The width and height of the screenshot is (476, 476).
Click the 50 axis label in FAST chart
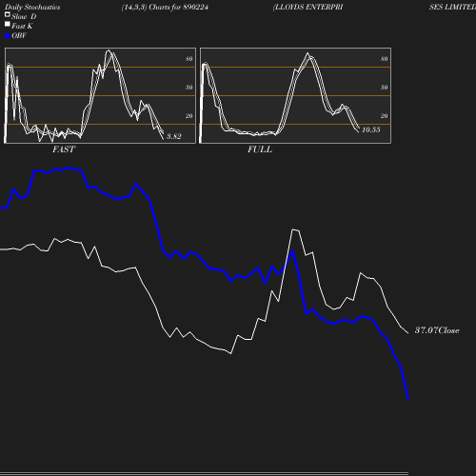pos(189,88)
